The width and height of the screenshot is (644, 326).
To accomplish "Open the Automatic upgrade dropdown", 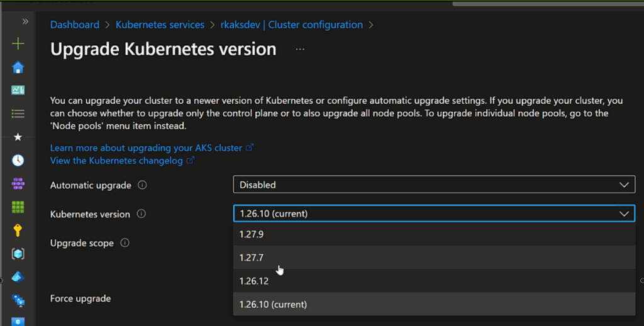I will (434, 185).
